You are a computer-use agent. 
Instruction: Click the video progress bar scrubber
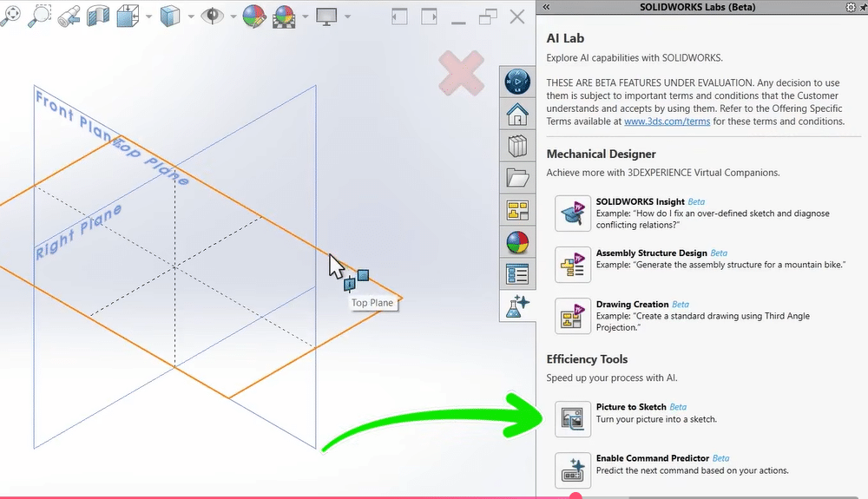point(575,496)
